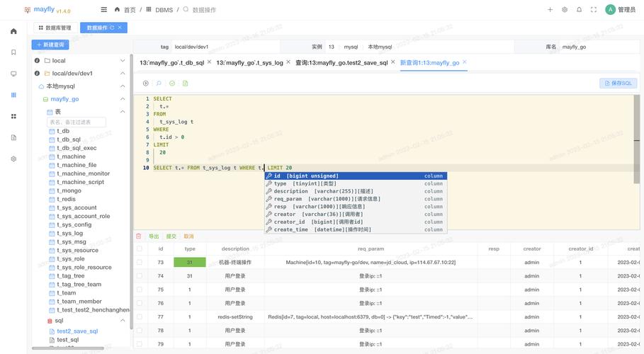Click the magnifier icon in the editor toolbar

click(159, 84)
